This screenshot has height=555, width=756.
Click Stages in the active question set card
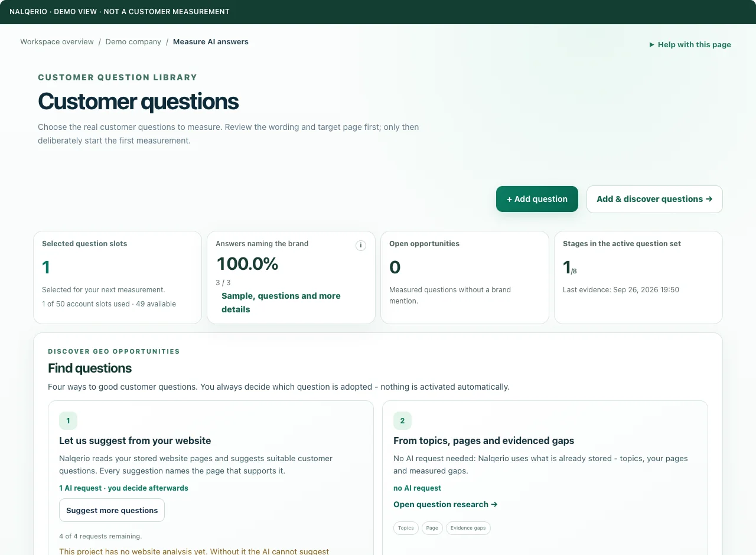pos(638,277)
